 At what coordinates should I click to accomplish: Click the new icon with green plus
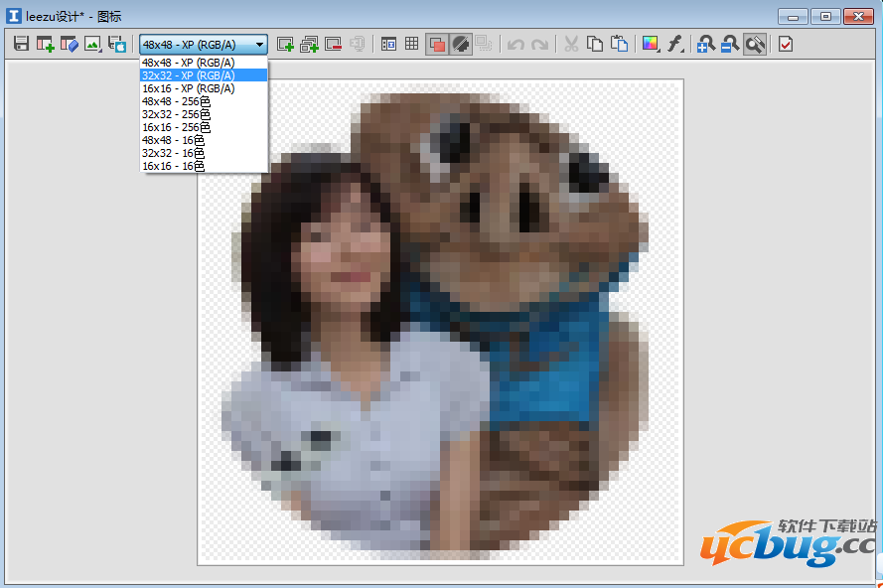click(x=45, y=44)
